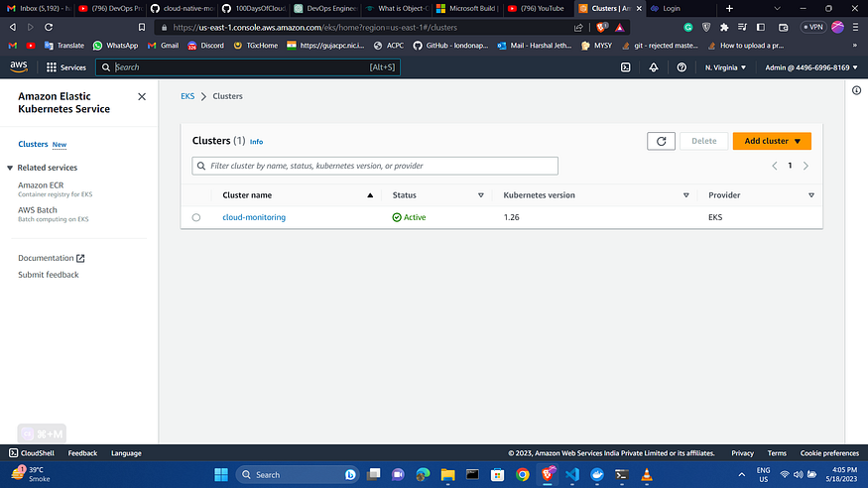The height and width of the screenshot is (488, 868).
Task: Open Visual Studio Code from taskbar
Action: [x=572, y=475]
